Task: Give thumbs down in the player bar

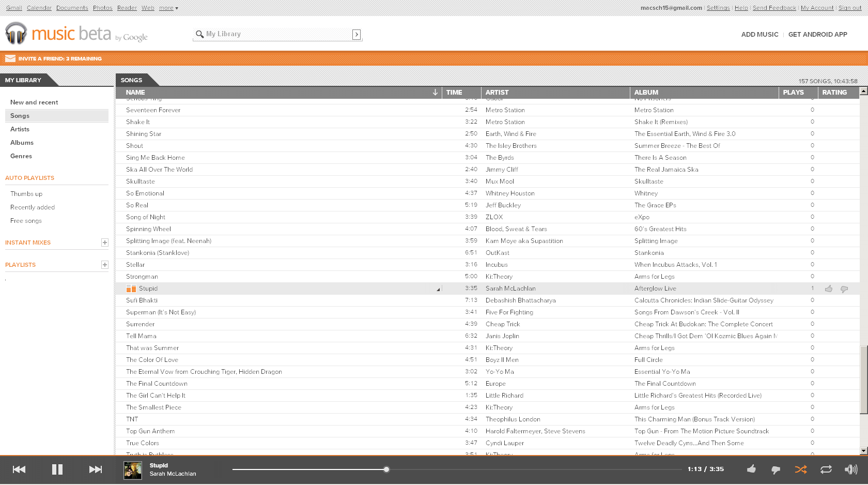Action: click(776, 469)
